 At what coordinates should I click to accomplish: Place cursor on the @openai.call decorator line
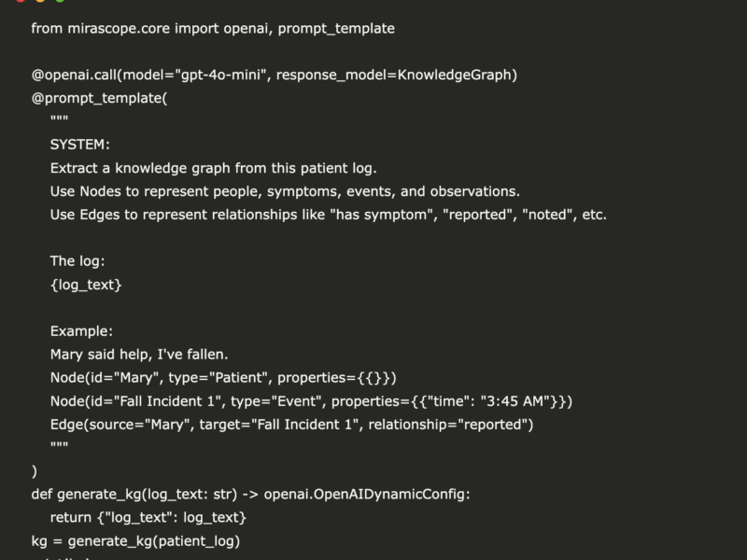point(275,75)
